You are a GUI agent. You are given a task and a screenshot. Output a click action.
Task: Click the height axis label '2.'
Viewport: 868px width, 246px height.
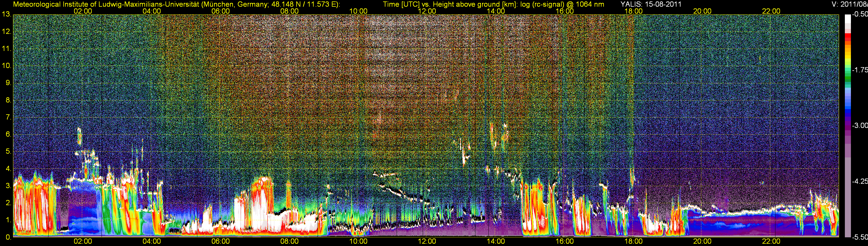tap(8, 203)
